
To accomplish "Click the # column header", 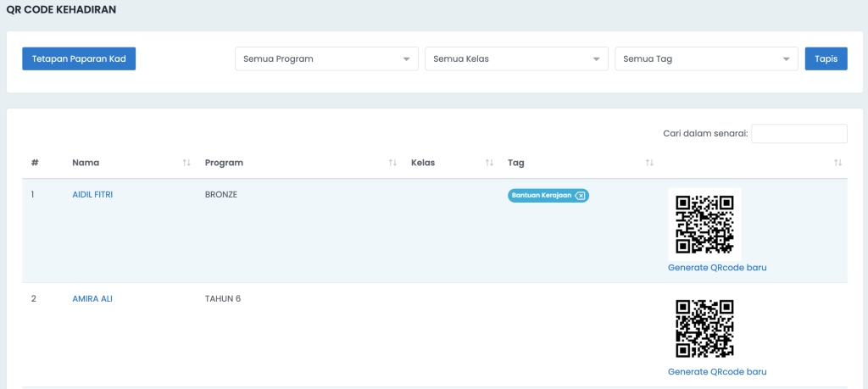I will coord(35,163).
